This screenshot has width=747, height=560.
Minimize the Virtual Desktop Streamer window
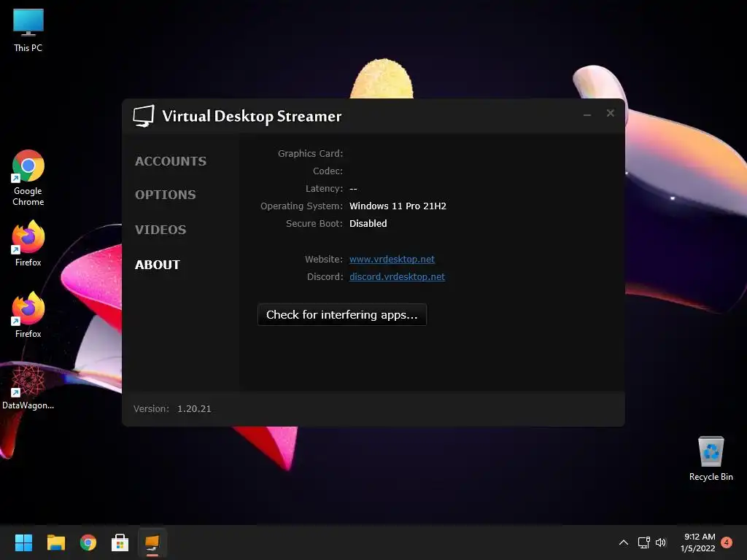587,114
